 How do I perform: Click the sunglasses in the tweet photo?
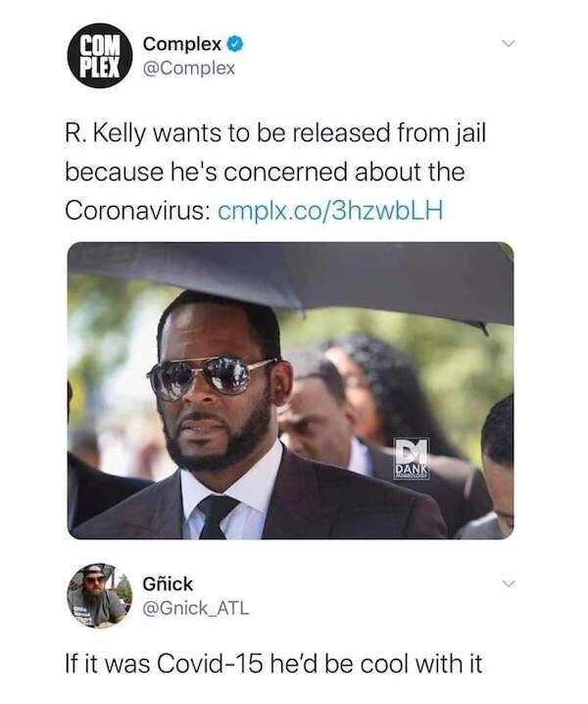[211, 377]
